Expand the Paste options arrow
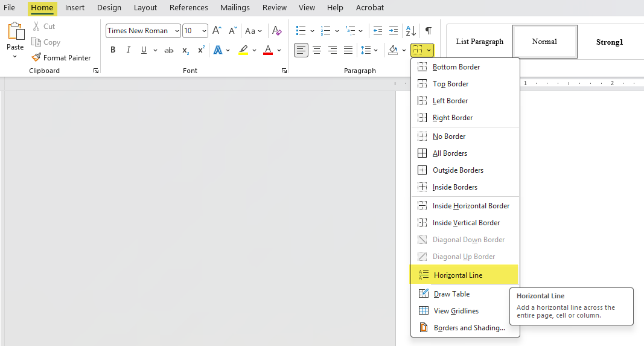The height and width of the screenshot is (346, 644). pos(14,57)
